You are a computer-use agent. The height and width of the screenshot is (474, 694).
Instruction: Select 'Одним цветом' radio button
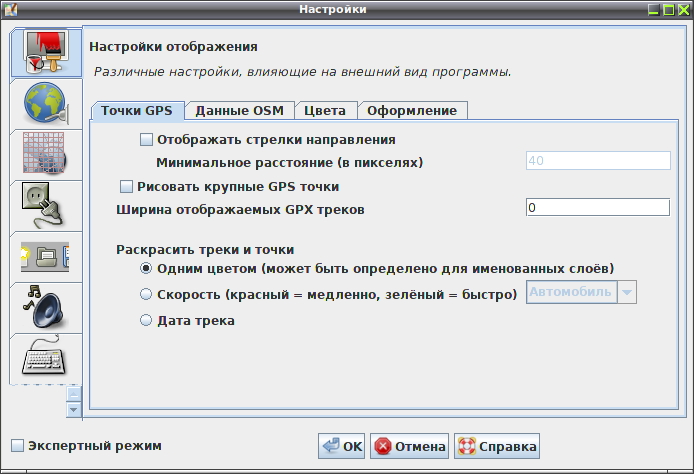[x=146, y=268]
